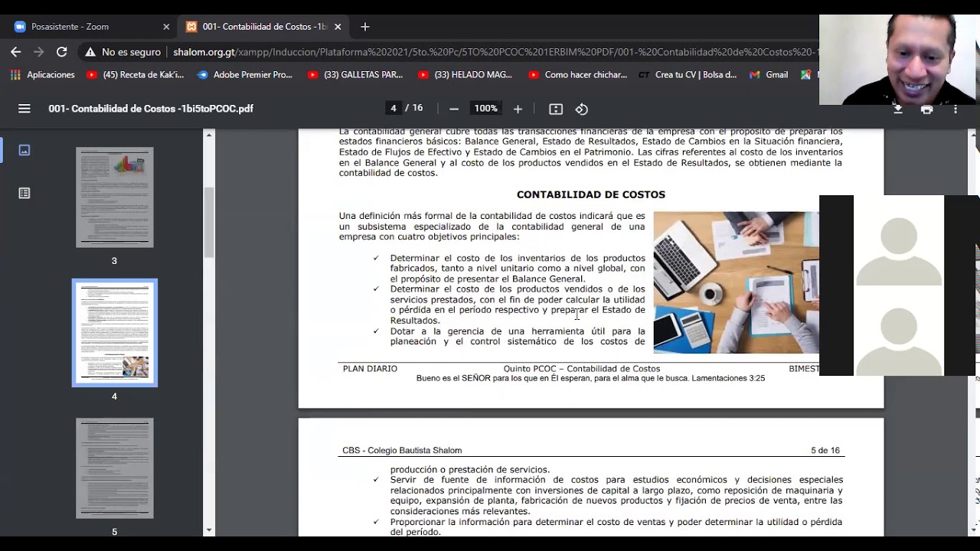Zoom in the PDF with plus icon
Screen dimensions: 980x551
coord(518,109)
